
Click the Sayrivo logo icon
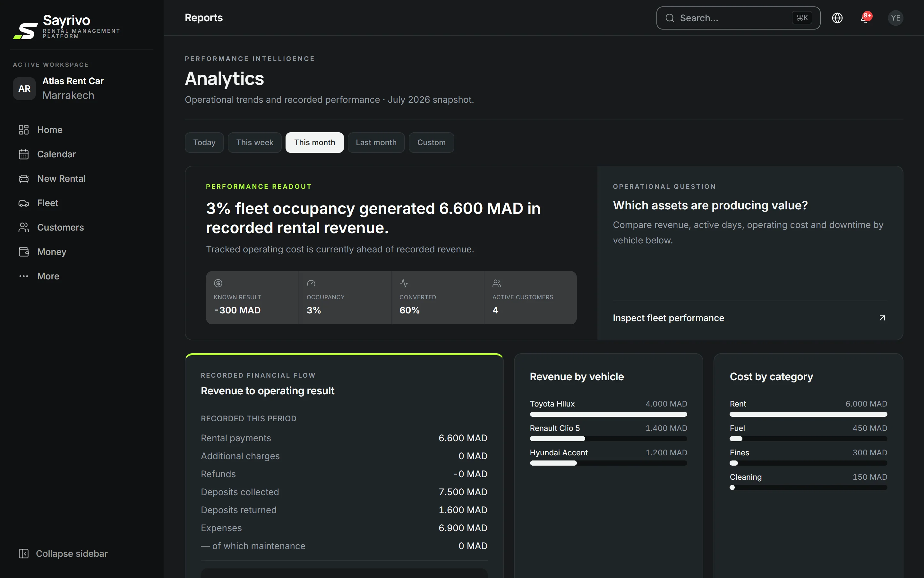26,31
